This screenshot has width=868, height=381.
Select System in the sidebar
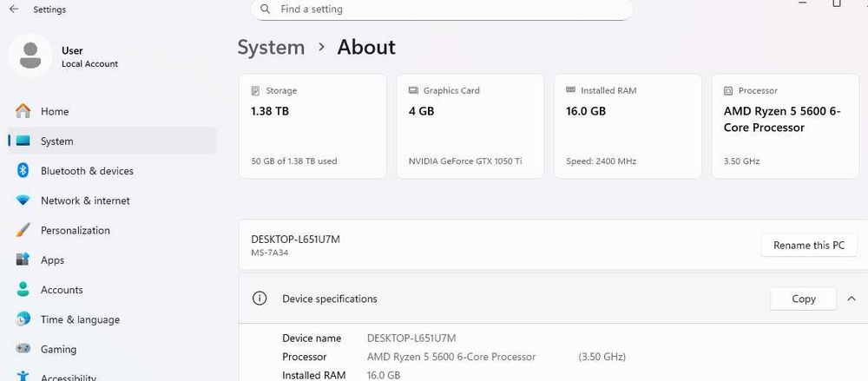tap(112, 141)
